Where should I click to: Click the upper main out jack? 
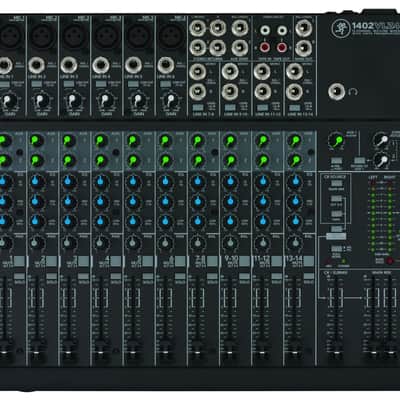(x=303, y=28)
